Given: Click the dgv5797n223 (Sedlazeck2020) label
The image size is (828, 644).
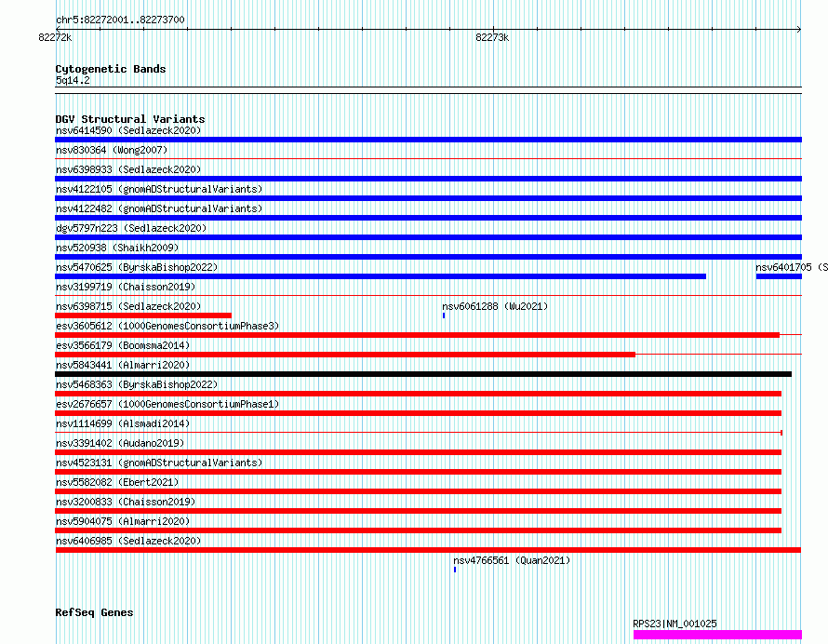Looking at the screenshot, I should click(131, 228).
